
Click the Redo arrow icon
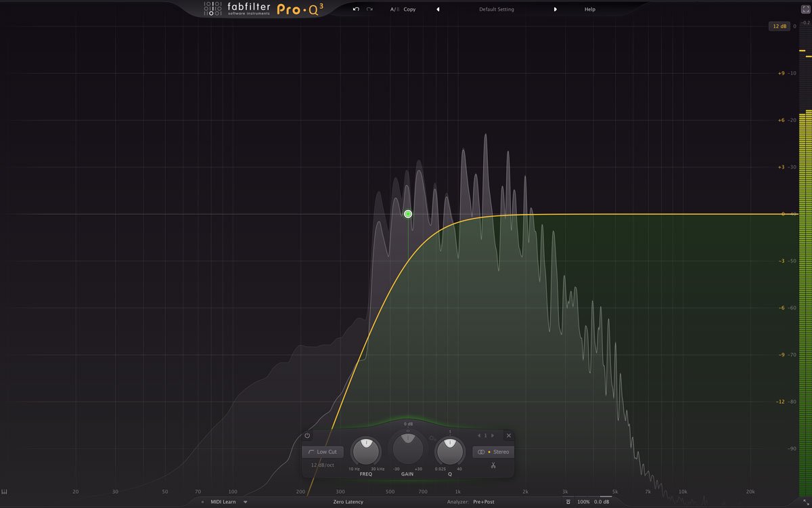coord(369,9)
